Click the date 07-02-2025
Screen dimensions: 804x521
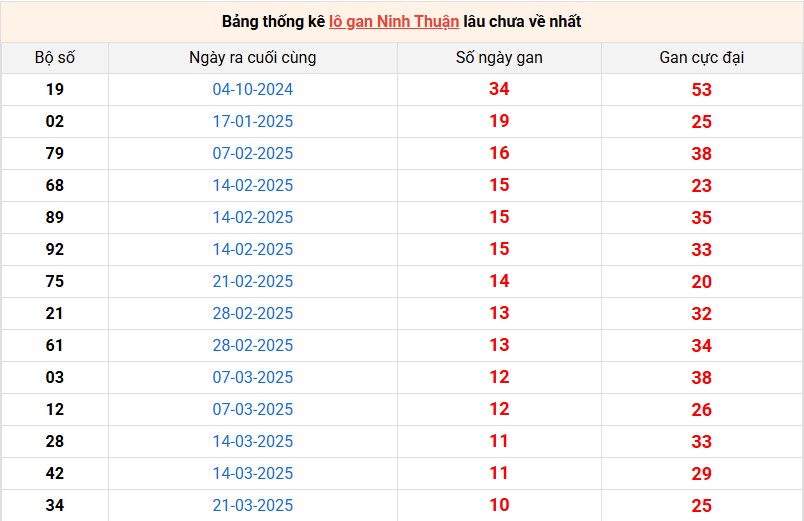(x=253, y=153)
